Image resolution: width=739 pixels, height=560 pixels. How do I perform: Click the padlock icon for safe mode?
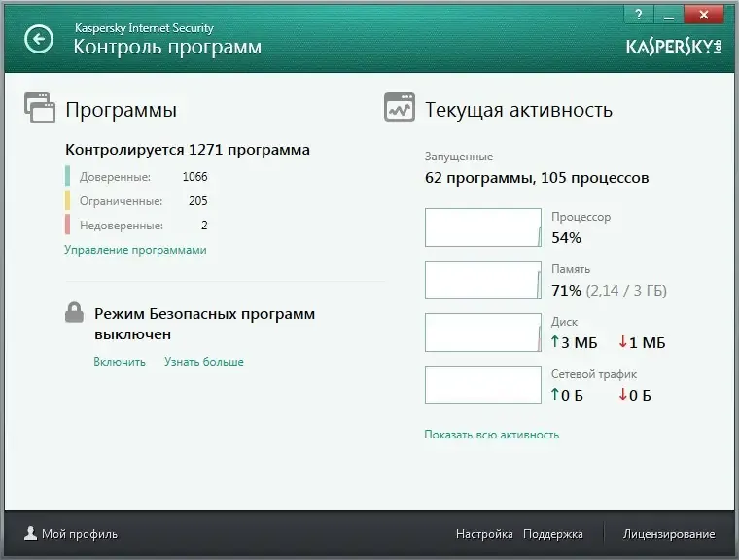click(74, 312)
